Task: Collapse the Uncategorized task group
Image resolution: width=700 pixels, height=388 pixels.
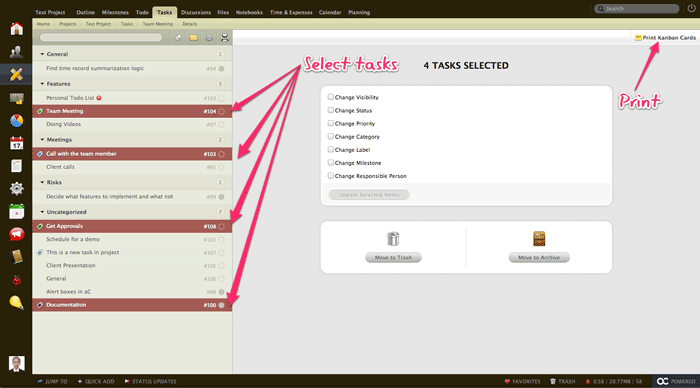Action: (x=42, y=212)
